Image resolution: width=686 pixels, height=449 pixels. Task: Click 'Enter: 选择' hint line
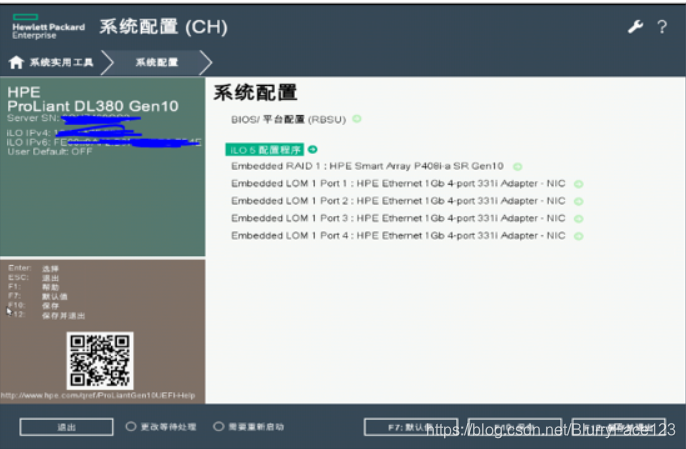click(x=34, y=268)
